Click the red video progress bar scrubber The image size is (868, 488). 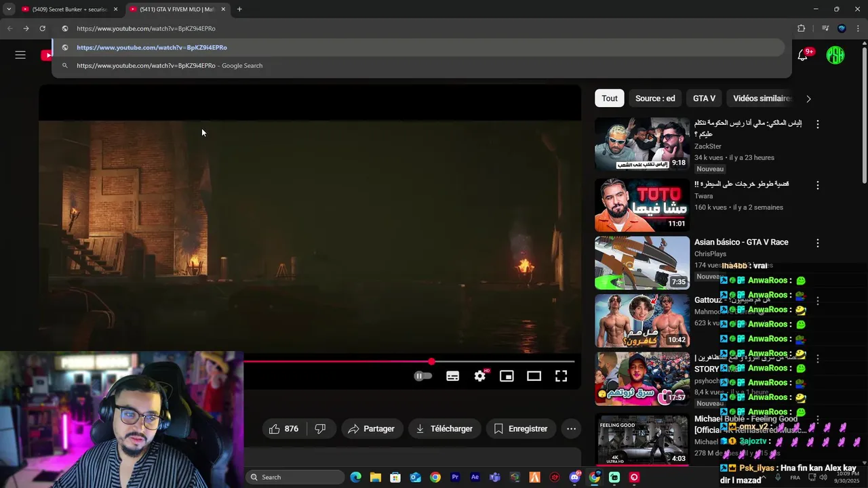pos(431,361)
